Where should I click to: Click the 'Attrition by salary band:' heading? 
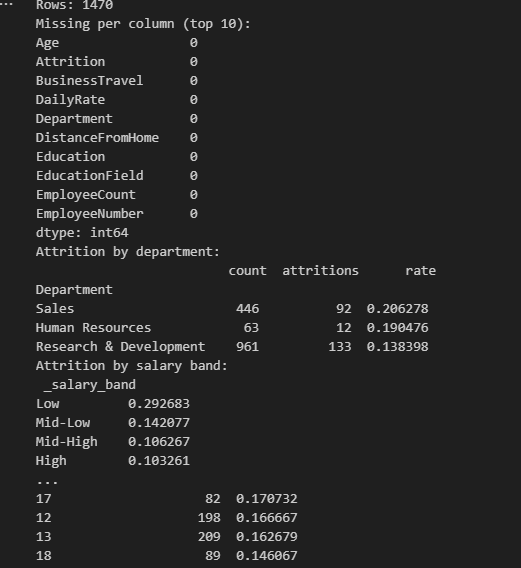coord(132,366)
